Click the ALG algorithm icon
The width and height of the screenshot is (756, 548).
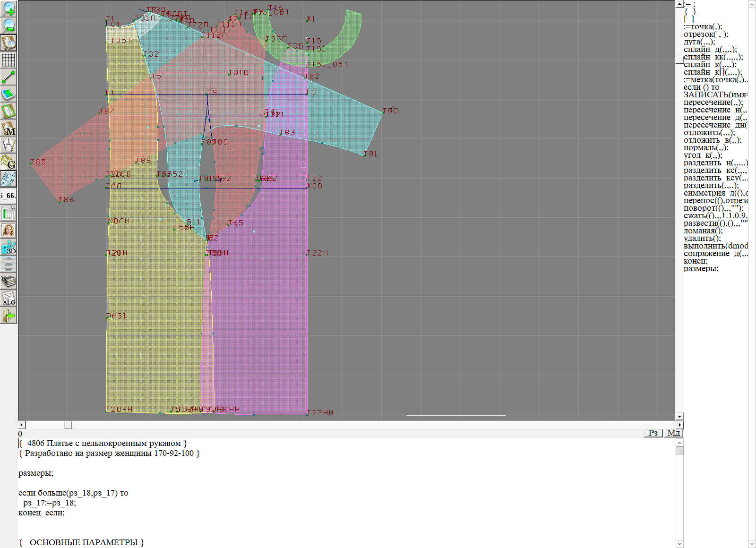tap(9, 299)
